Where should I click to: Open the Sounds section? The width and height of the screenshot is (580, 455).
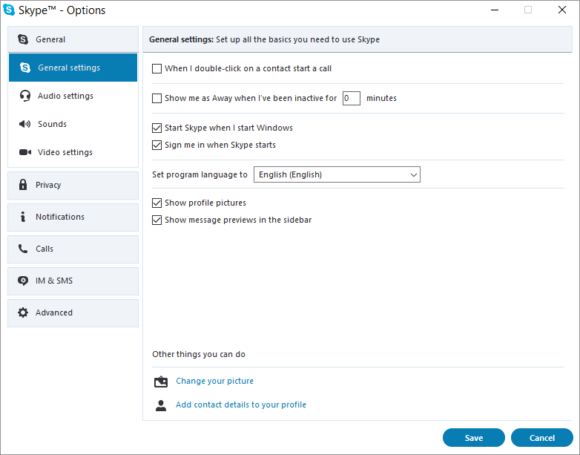(73, 124)
